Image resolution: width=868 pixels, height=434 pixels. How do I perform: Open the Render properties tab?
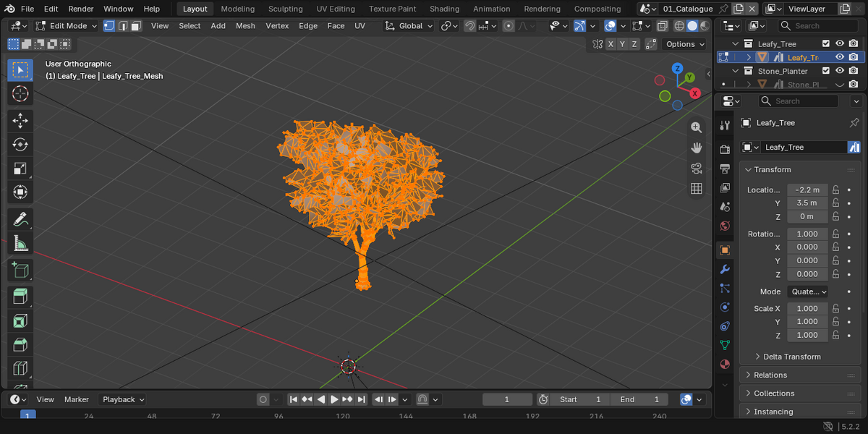click(x=725, y=150)
